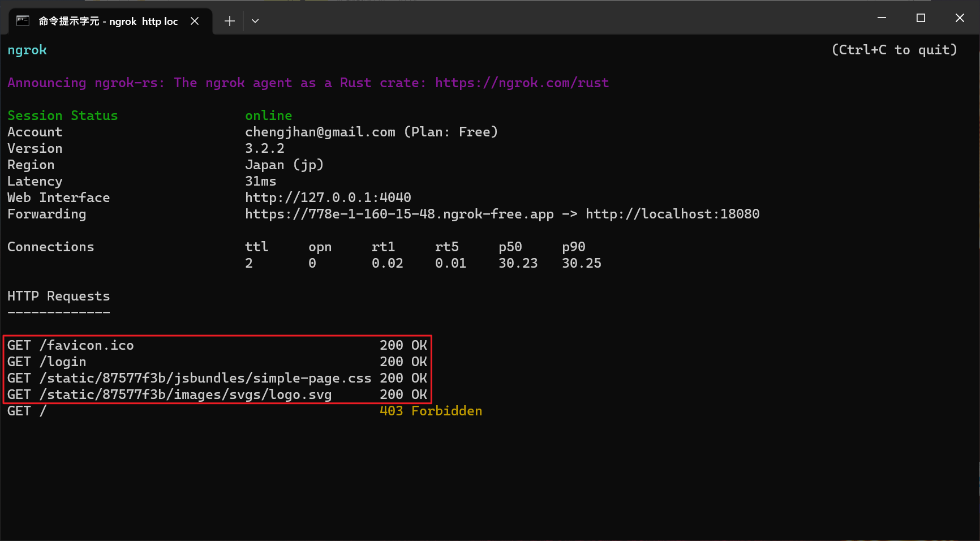Close the ngrok tab with its X

coord(195,21)
